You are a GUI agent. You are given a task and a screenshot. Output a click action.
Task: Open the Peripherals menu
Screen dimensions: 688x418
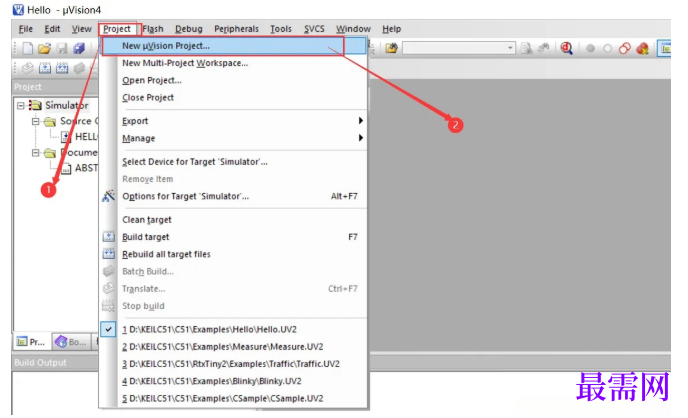click(236, 29)
